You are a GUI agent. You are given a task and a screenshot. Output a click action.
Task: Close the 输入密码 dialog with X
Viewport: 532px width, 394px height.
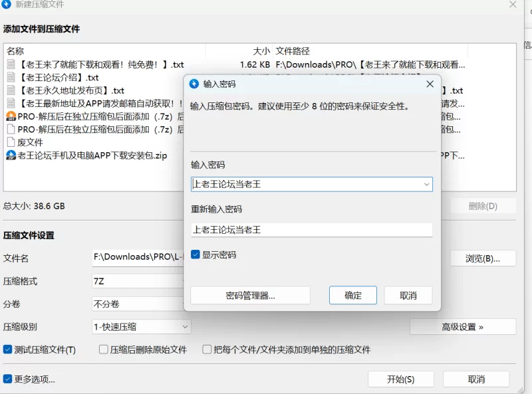click(430, 84)
